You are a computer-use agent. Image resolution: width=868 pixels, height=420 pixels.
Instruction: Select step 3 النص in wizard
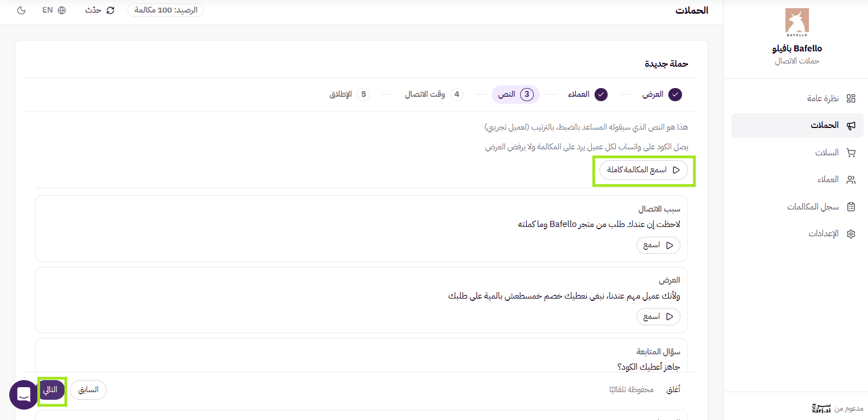coord(516,95)
